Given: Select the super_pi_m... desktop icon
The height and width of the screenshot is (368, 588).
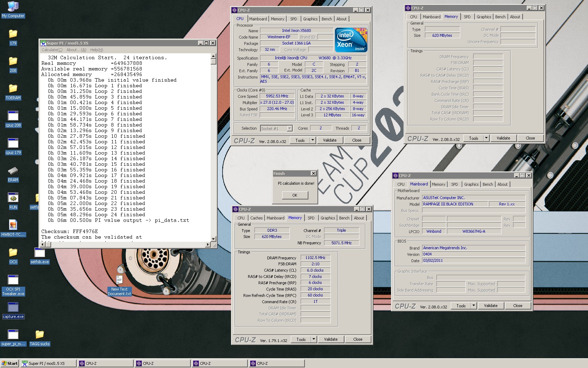Looking at the screenshot, I should click(x=13, y=338).
